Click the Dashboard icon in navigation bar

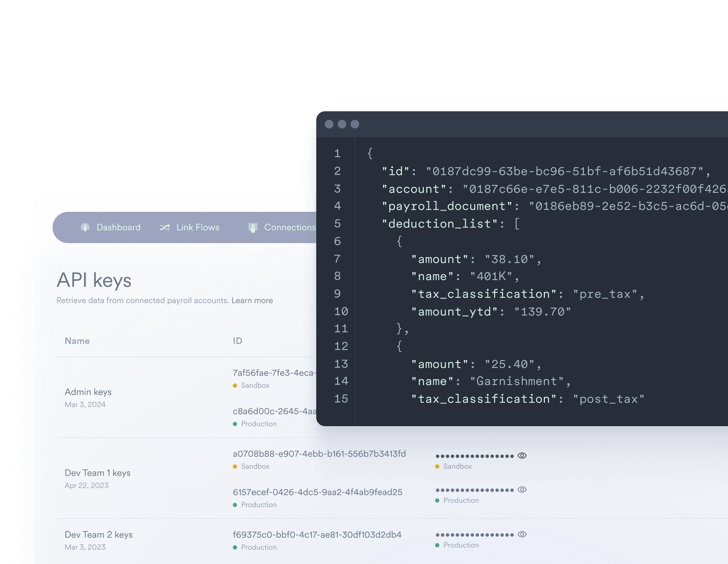tap(85, 227)
